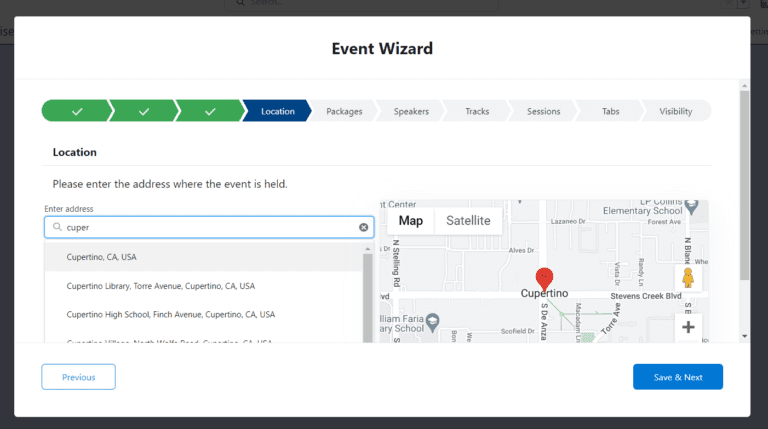Click the Previous button
Image resolution: width=768 pixels, height=429 pixels.
pos(78,377)
